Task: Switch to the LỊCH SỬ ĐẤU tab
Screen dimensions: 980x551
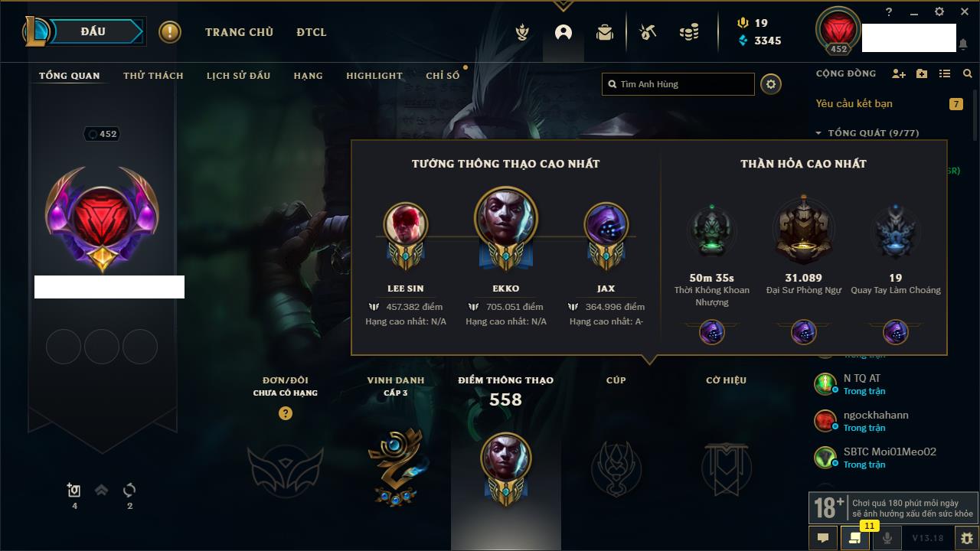Action: 238,76
